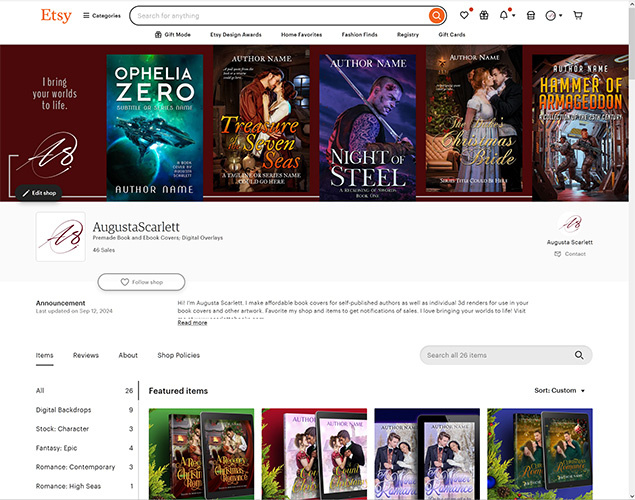This screenshot has width=635, height=500.
Task: Switch to the Reviews tab
Action: 86,355
